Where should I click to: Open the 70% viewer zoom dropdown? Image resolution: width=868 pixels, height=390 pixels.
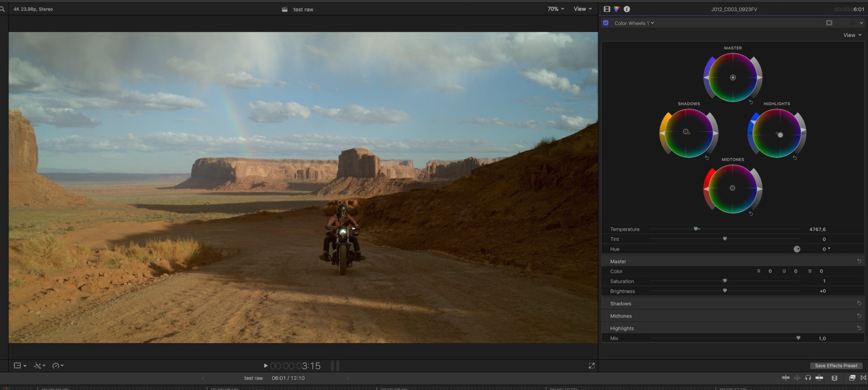click(x=556, y=9)
